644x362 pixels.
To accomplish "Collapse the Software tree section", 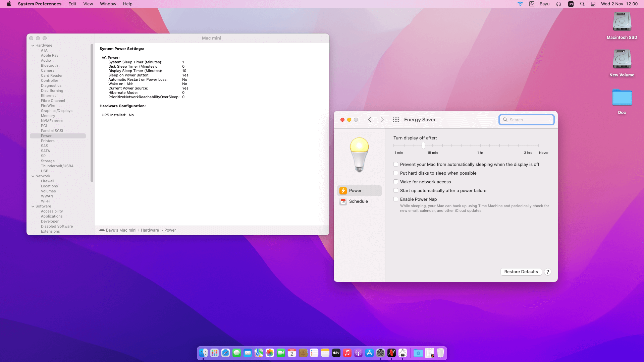I will (x=33, y=206).
